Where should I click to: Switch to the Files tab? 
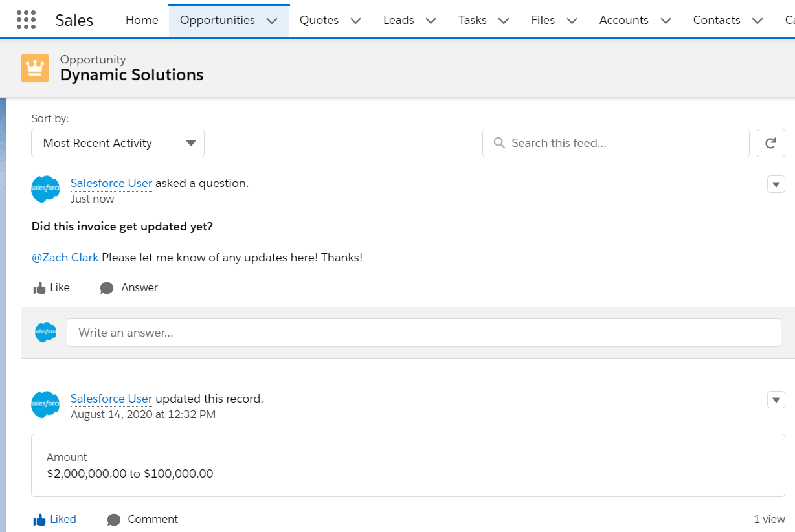tap(543, 20)
